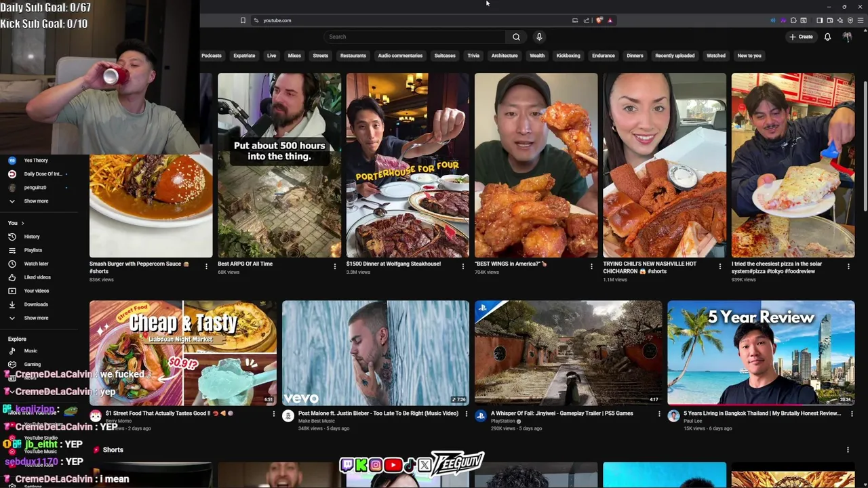Open options menu for Bangkok review video

pyautogui.click(x=852, y=413)
